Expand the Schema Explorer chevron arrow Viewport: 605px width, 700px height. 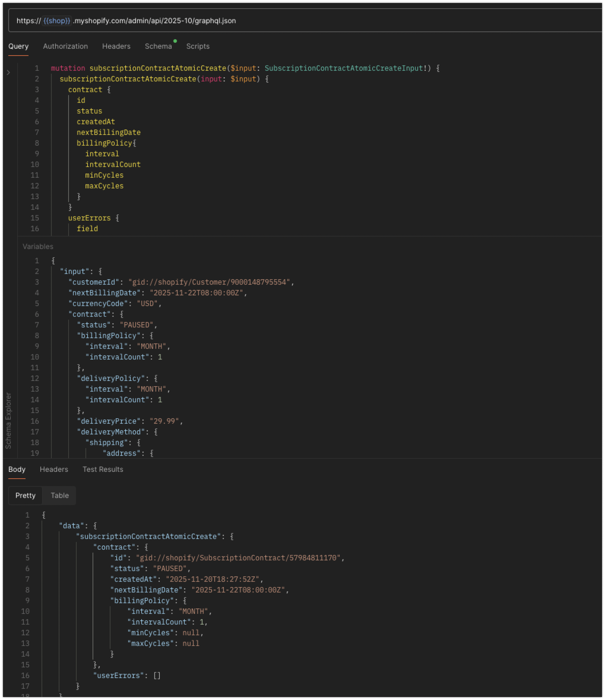click(8, 72)
